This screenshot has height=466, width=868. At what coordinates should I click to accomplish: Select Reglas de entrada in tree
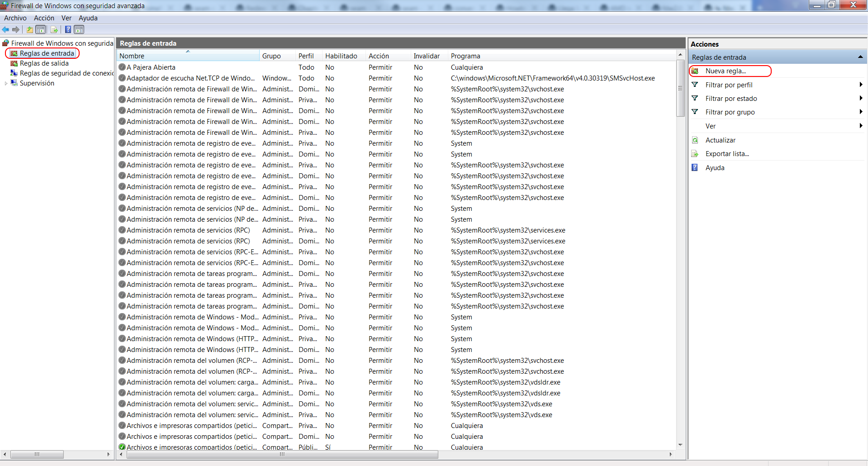tap(47, 53)
